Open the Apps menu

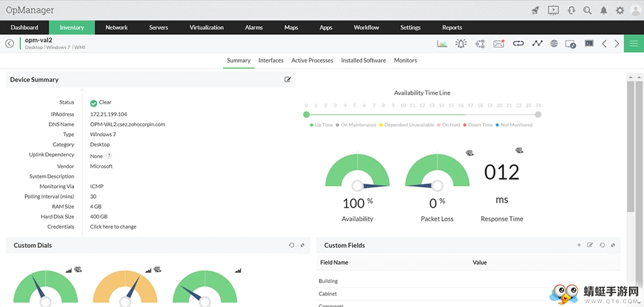pyautogui.click(x=326, y=28)
